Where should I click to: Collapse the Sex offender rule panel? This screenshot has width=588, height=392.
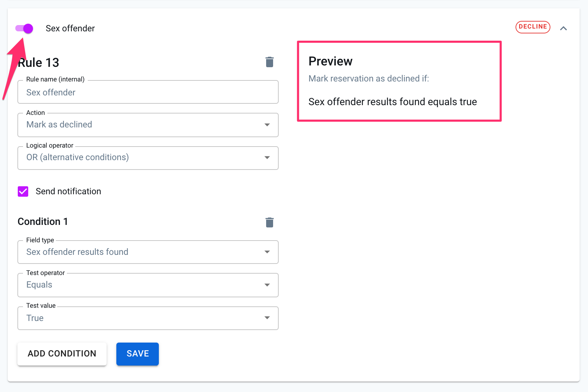pos(563,28)
